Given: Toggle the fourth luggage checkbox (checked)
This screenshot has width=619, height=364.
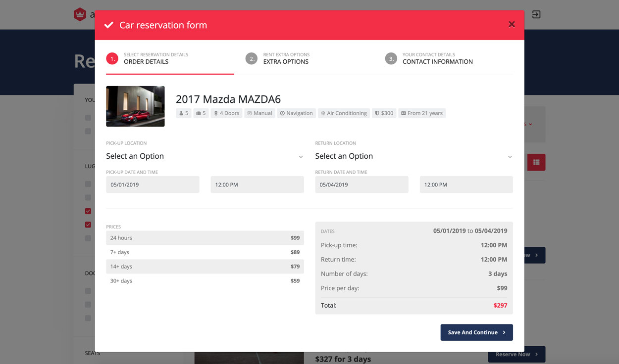Looking at the screenshot, I should 88,225.
